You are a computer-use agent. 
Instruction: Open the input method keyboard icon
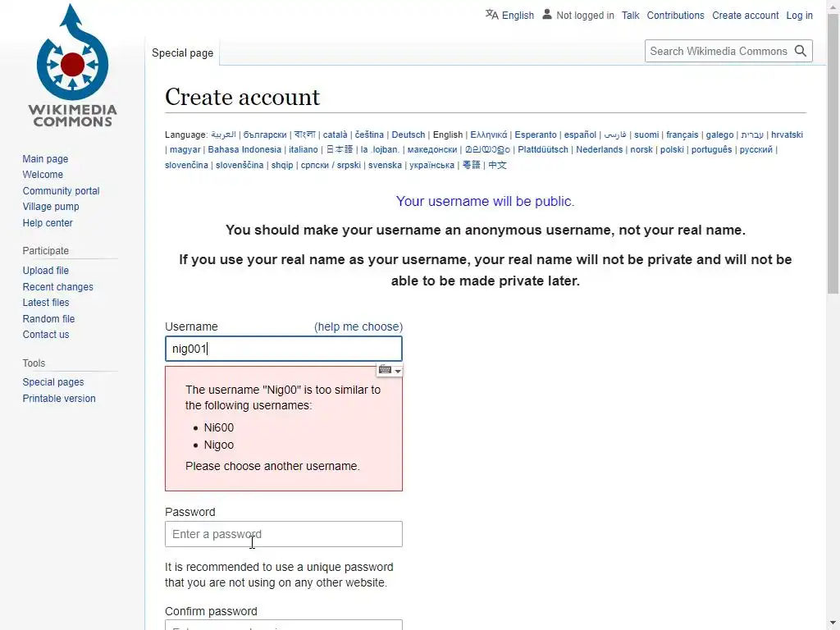point(385,370)
